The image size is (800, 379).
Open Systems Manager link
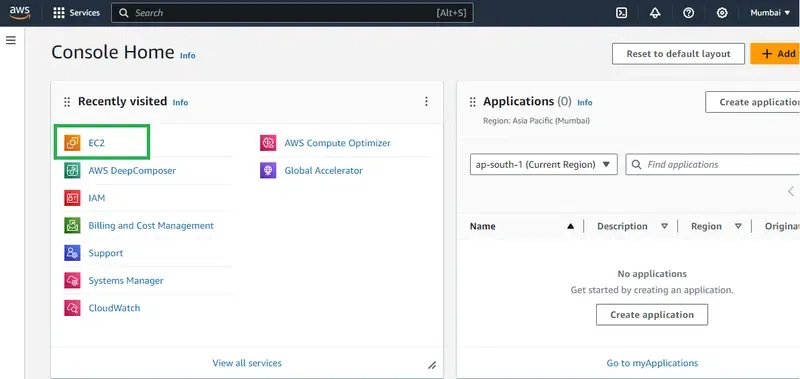(126, 281)
